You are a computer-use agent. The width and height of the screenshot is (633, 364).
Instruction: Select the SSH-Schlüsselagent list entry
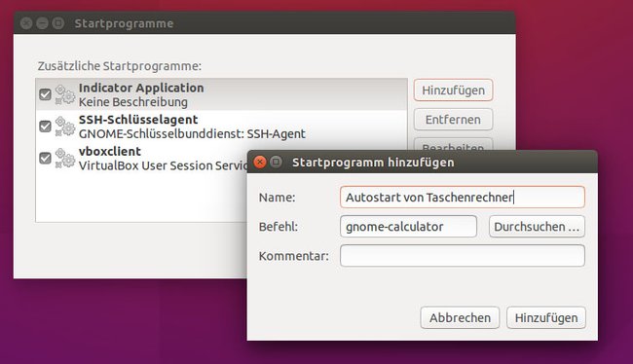point(222,127)
